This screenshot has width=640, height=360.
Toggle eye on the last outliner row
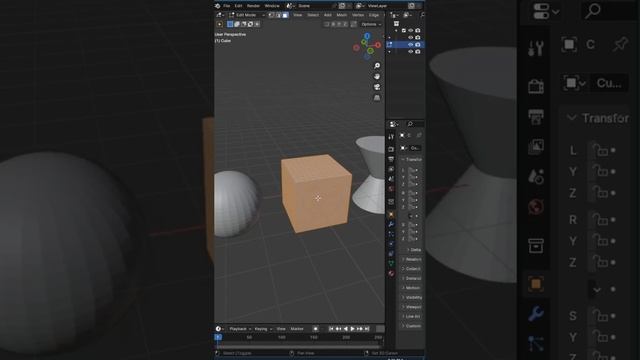pos(411,51)
